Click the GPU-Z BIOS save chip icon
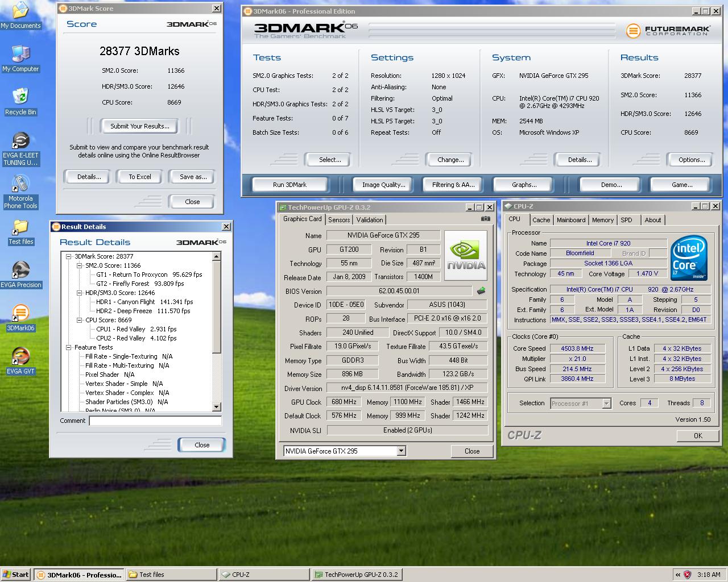 click(x=481, y=291)
